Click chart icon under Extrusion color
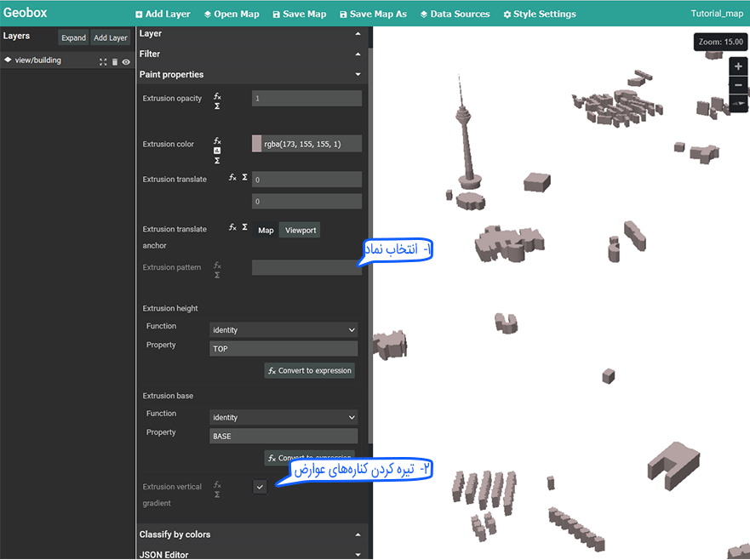The height and width of the screenshot is (560, 750). click(x=217, y=151)
